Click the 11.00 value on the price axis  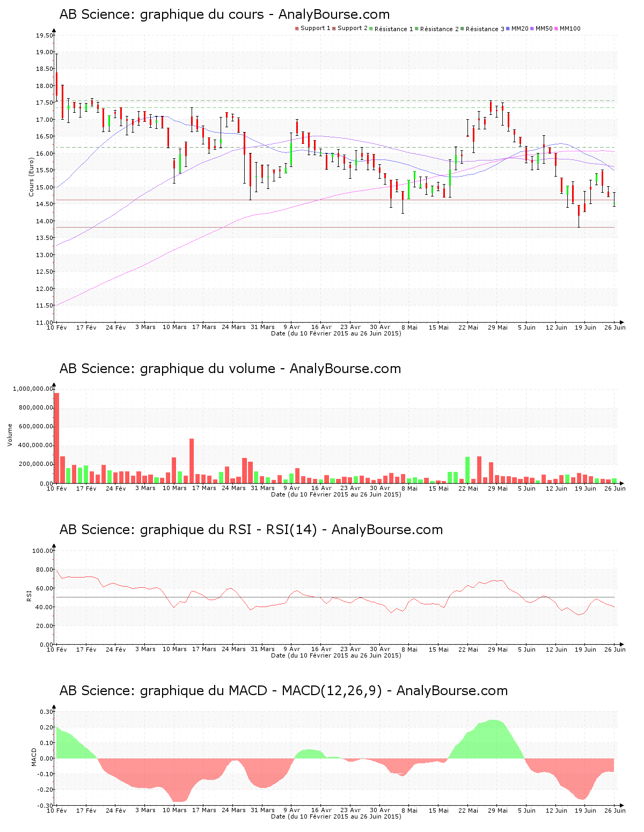pos(45,322)
